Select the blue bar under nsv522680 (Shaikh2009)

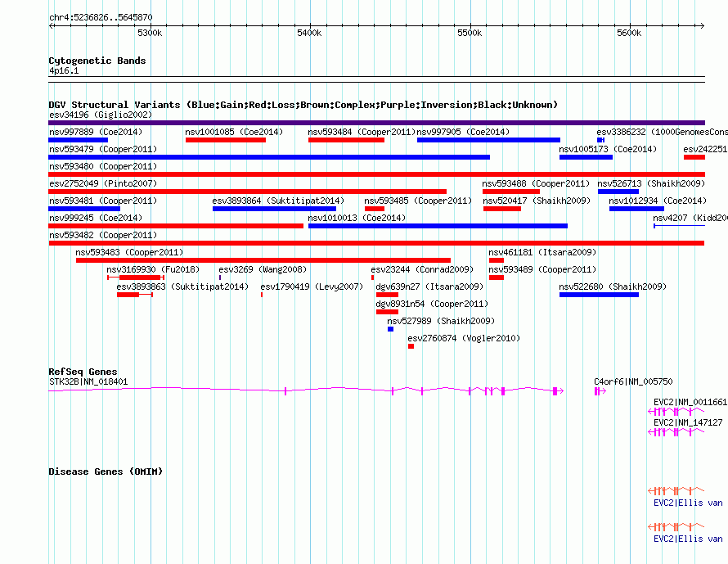pos(599,295)
